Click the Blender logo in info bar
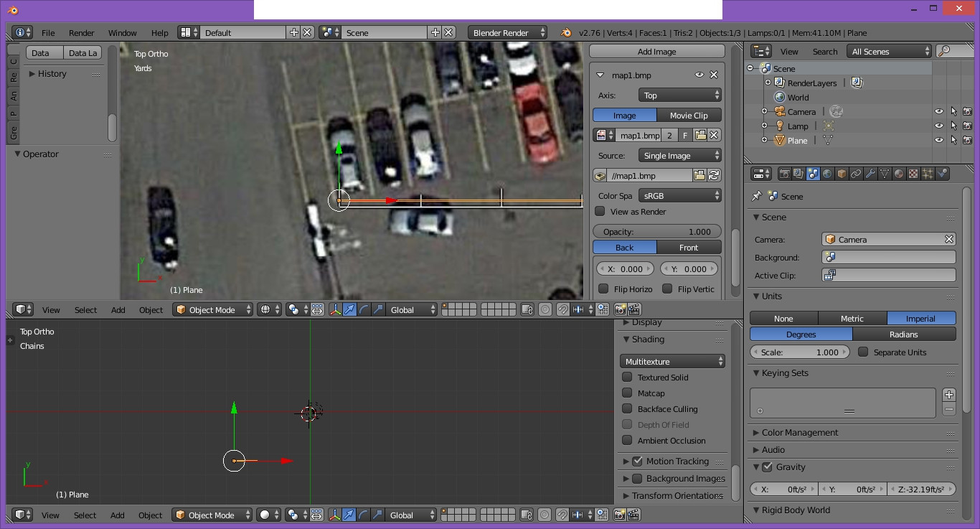Image resolution: width=980 pixels, height=529 pixels. pyautogui.click(x=567, y=32)
